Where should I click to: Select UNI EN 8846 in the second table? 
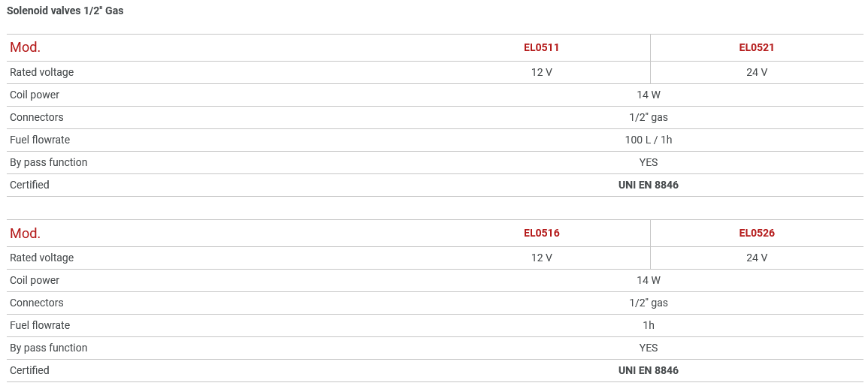coord(648,370)
